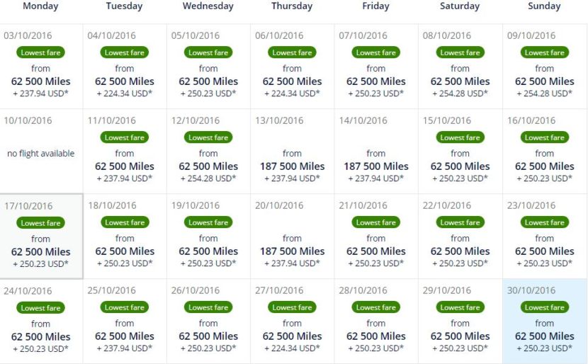The height and width of the screenshot is (364, 588).
Task: Pick the 24/10/2016 Monday fare cell
Action: pos(41,321)
